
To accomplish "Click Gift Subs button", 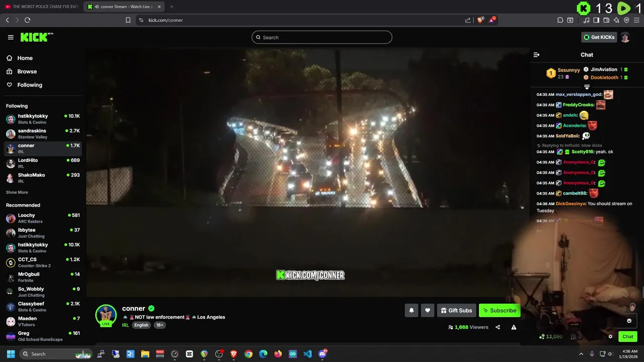I will click(456, 311).
